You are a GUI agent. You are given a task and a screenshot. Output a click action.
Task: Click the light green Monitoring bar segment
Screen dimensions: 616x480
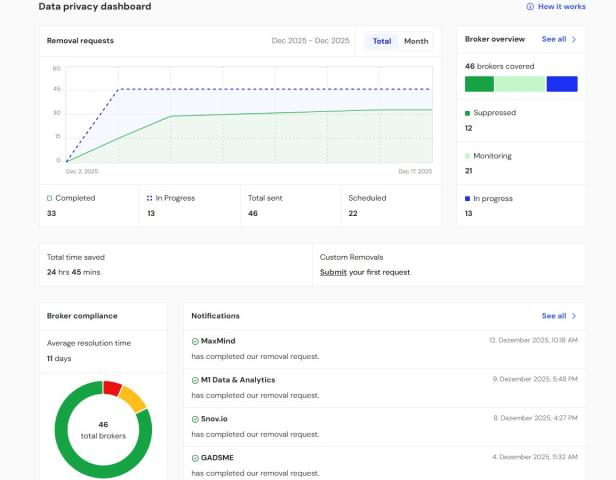tap(520, 84)
